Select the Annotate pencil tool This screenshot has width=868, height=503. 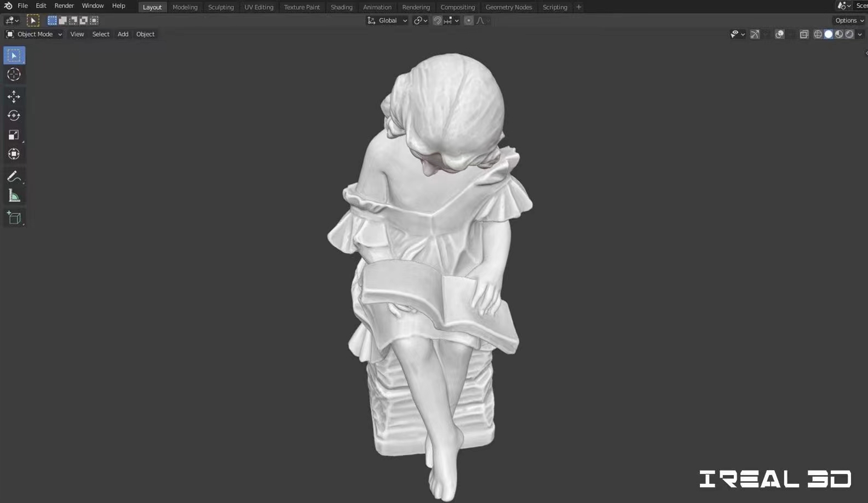[14, 176]
